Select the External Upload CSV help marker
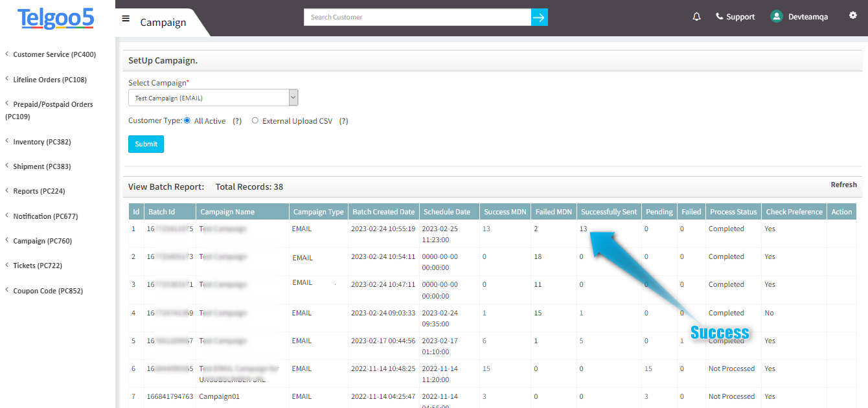 coord(343,120)
